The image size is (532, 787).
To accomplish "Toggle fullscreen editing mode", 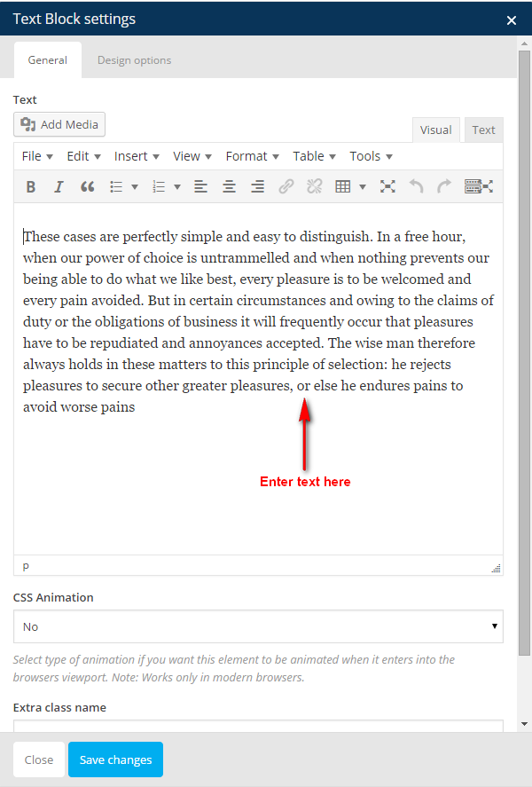I will 387,186.
